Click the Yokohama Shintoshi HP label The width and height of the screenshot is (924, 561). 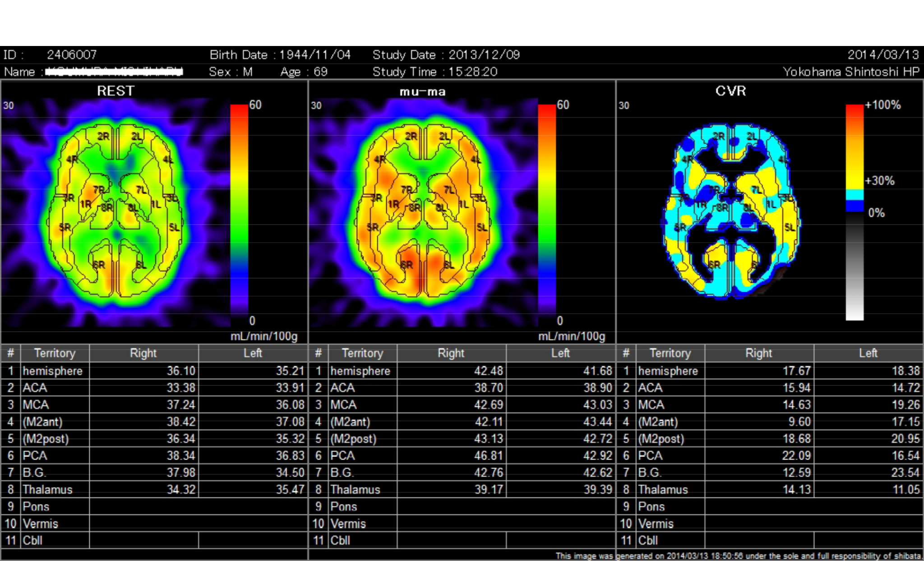(850, 72)
